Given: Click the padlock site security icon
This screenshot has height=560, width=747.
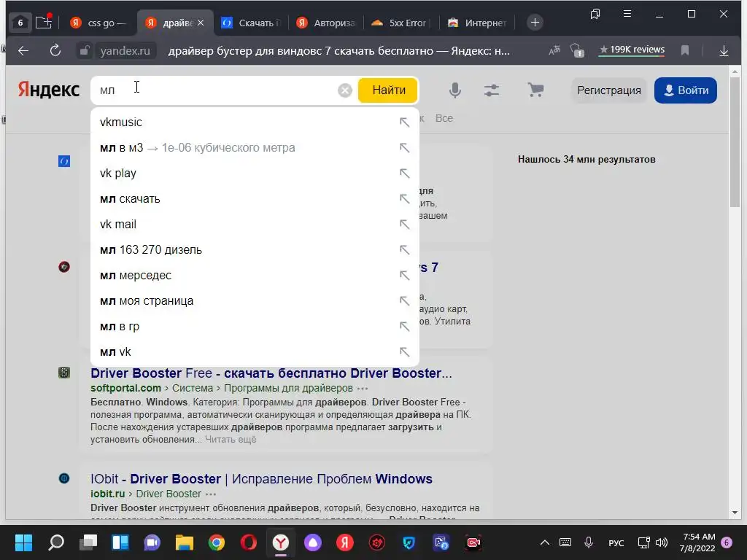Looking at the screenshot, I should (x=84, y=50).
